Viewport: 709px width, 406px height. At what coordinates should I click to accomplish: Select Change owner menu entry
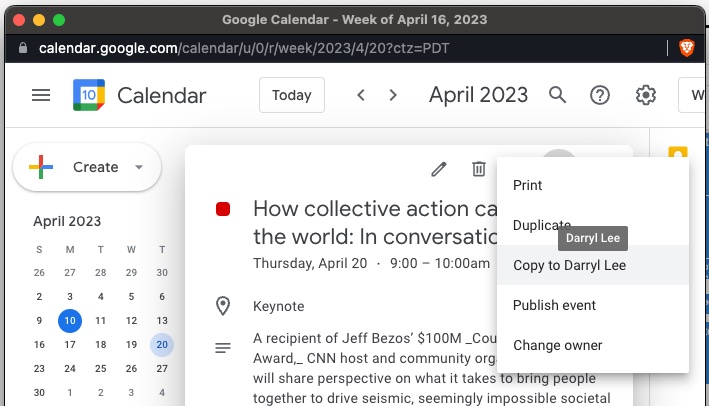(593, 345)
